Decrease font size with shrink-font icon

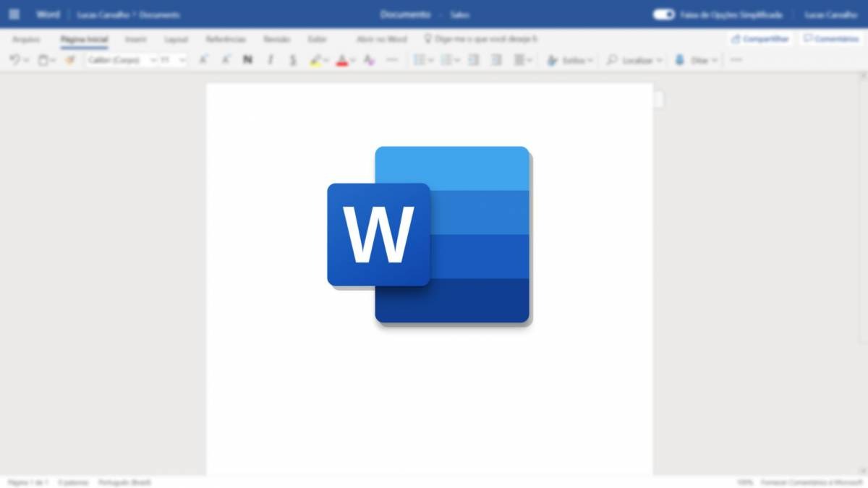(226, 61)
